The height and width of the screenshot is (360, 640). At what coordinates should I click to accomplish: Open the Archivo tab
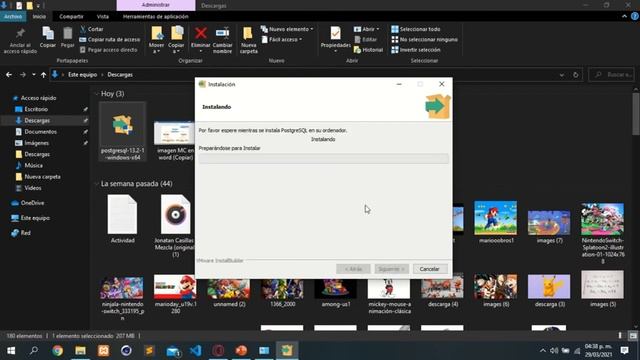(13, 16)
